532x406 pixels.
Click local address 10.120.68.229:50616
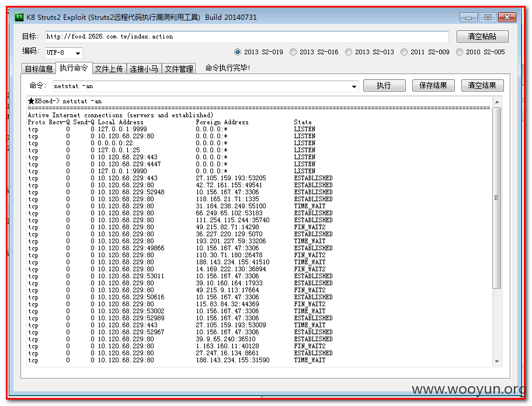click(131, 297)
